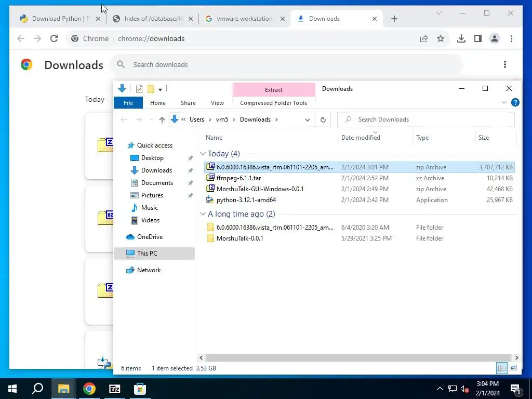Viewport: 532px width, 399px height.
Task: Expand the chevron after Downloads in breadcrumb
Action: tap(277, 119)
